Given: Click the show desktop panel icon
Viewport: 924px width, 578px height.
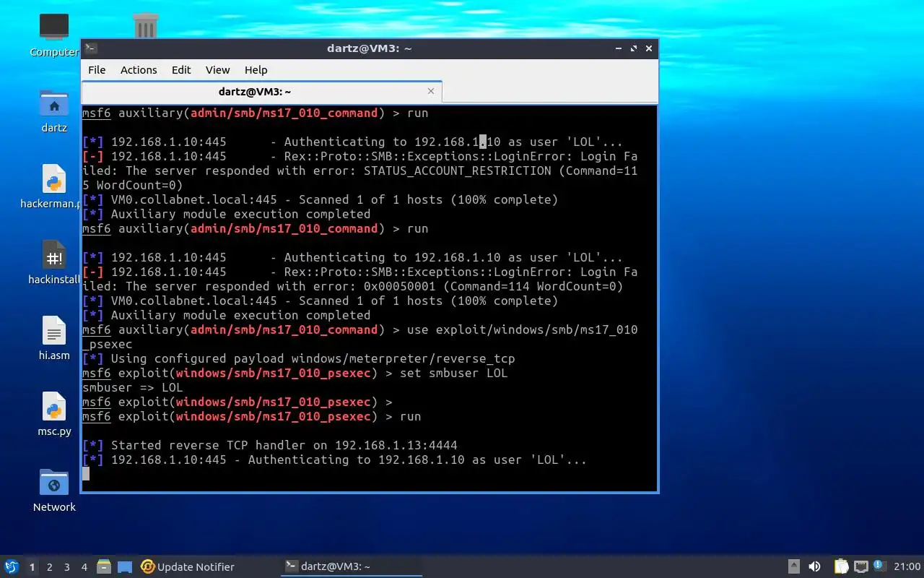Looking at the screenshot, I should coord(125,566).
